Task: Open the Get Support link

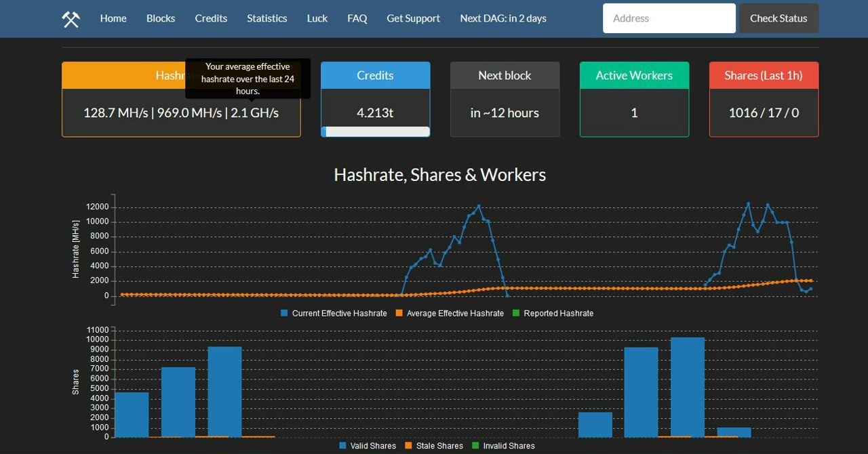Action: pos(413,18)
